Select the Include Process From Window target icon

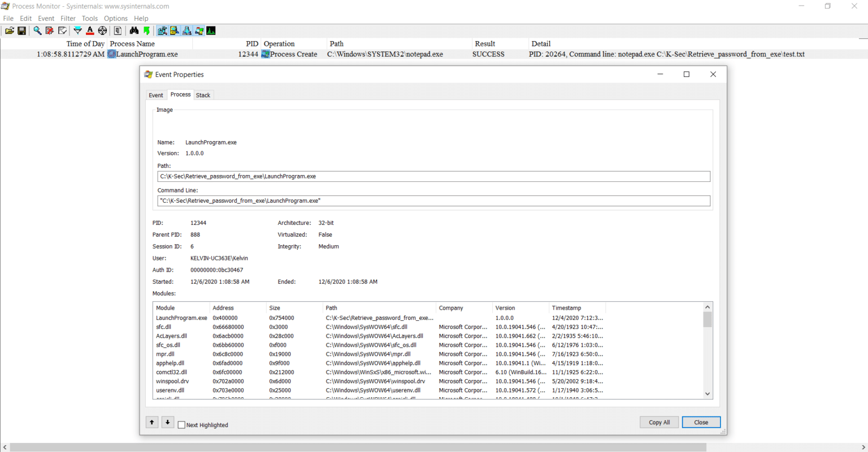pyautogui.click(x=102, y=31)
